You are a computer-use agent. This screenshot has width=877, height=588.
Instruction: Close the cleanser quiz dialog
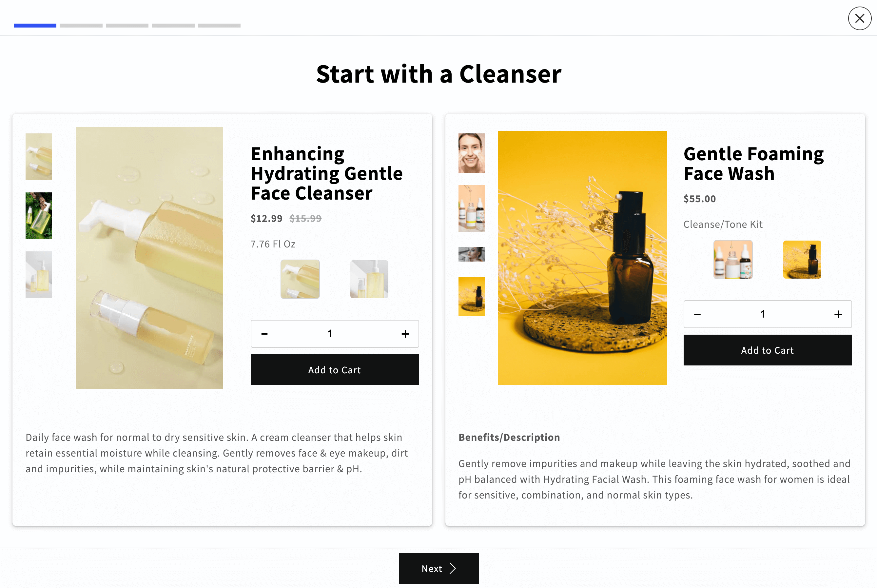[x=859, y=18]
